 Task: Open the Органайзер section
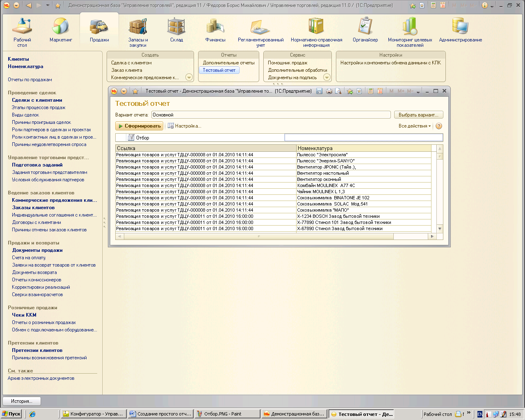(x=365, y=30)
